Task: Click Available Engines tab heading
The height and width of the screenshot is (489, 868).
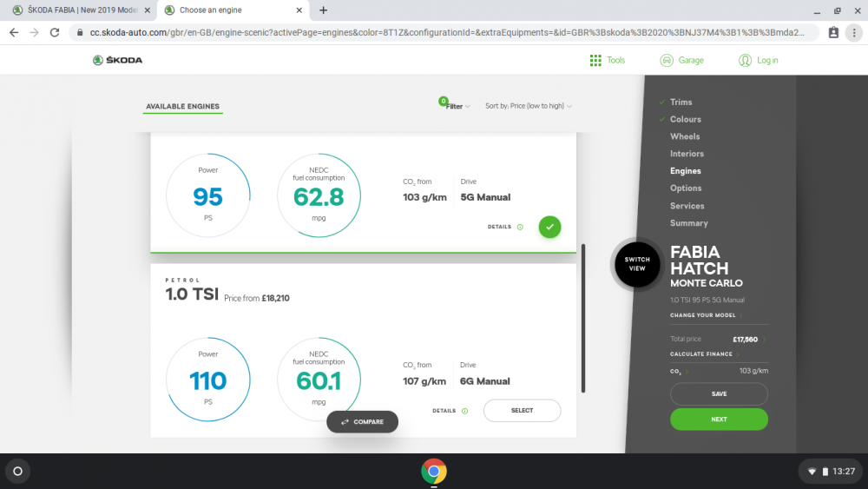Action: pos(182,106)
